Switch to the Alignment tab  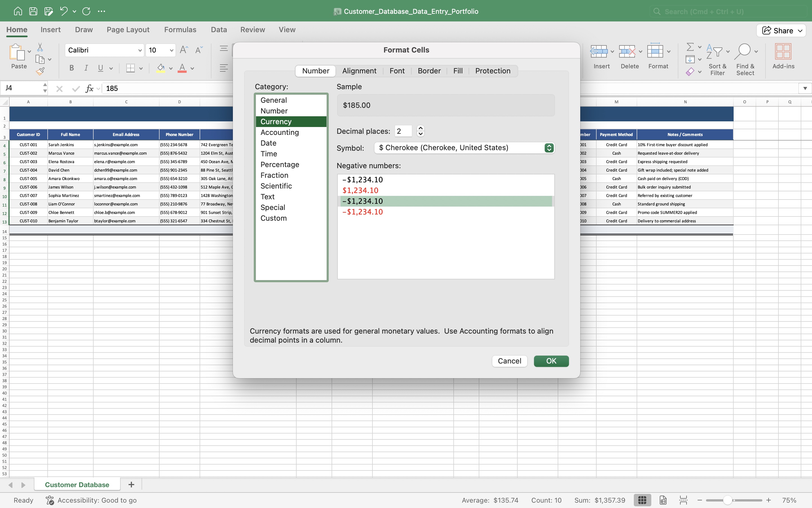[359, 71]
